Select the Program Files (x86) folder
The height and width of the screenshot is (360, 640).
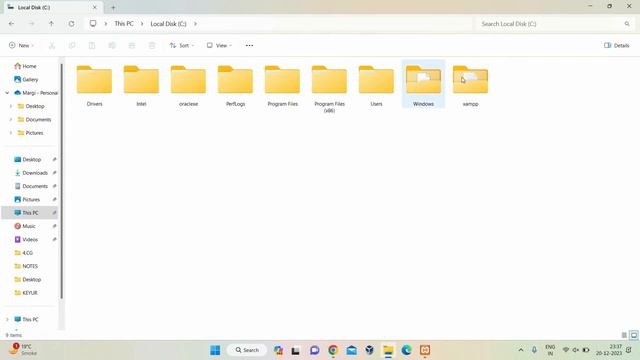pyautogui.click(x=329, y=88)
